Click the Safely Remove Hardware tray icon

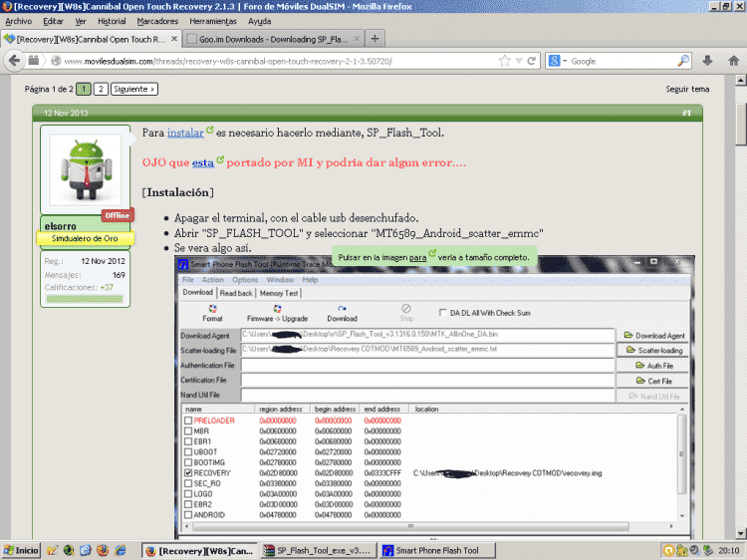708,550
